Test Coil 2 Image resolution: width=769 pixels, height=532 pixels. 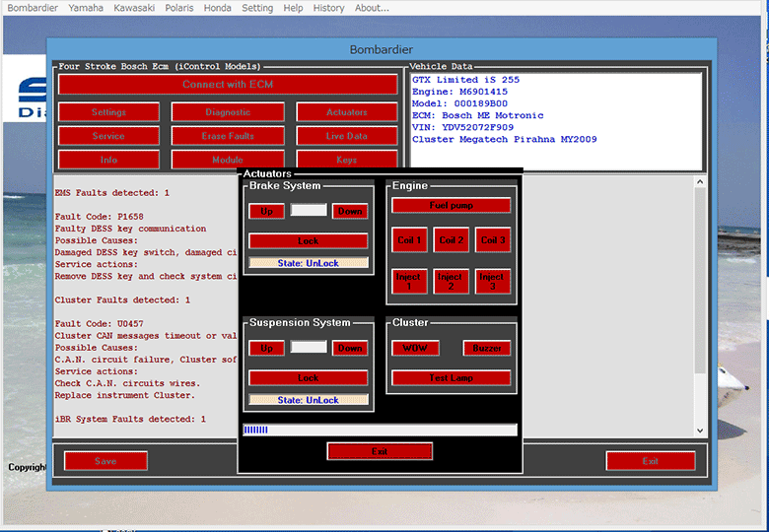(x=452, y=240)
